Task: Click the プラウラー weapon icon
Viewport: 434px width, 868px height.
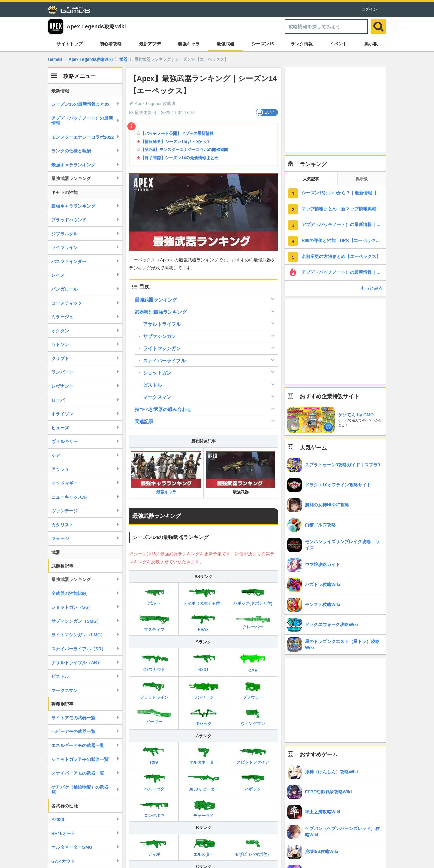Action: tap(253, 686)
